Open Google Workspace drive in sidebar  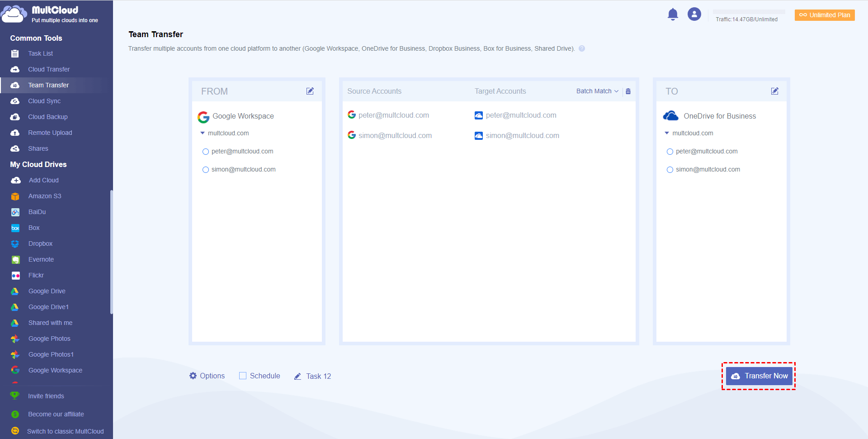(55, 370)
